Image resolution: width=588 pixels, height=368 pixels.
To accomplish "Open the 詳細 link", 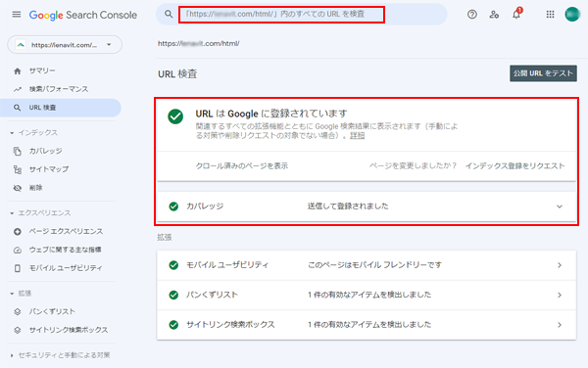I will (358, 135).
